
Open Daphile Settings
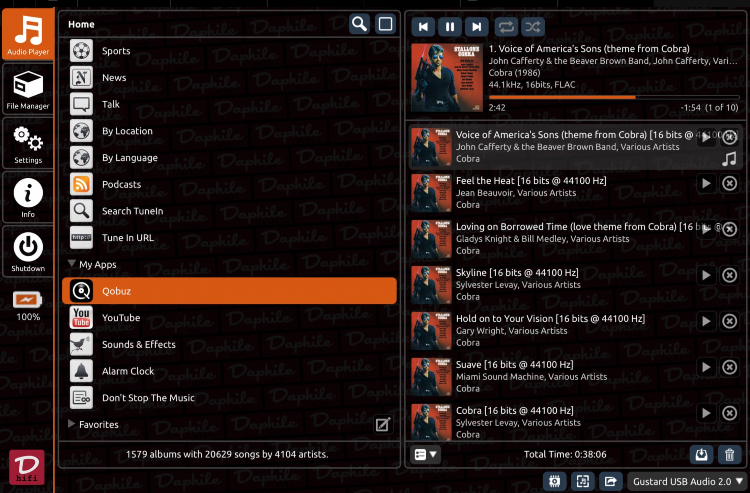[28, 143]
